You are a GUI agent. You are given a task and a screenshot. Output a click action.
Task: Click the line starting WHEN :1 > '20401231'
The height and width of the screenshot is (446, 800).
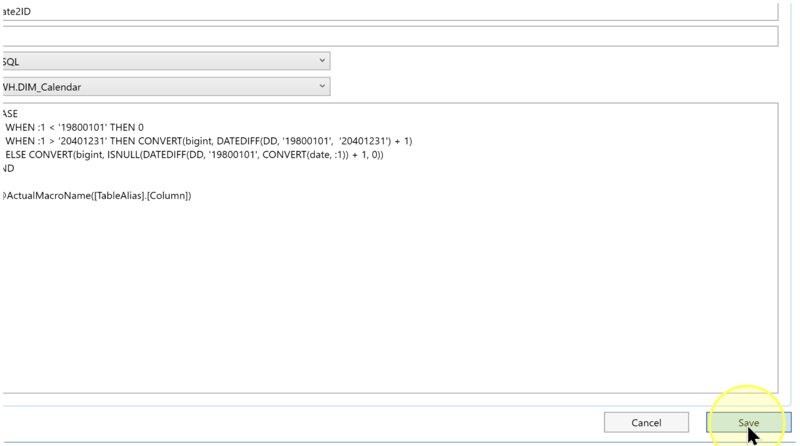pos(209,141)
